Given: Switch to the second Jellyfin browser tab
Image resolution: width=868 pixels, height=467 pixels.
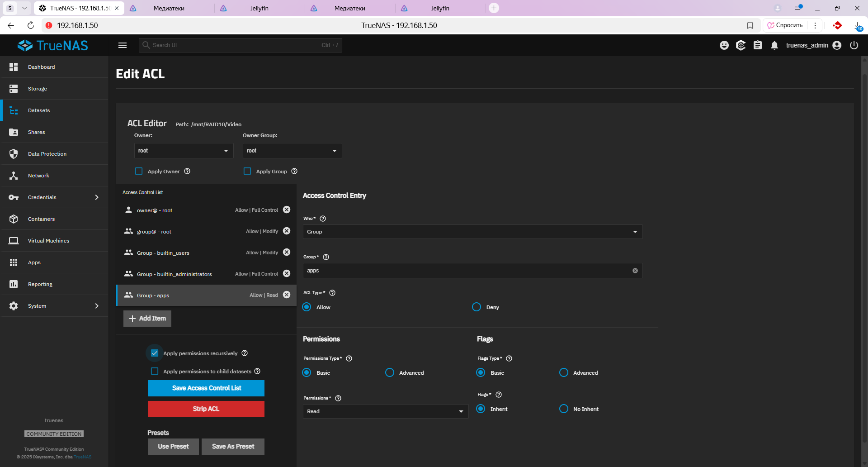Looking at the screenshot, I should pyautogui.click(x=439, y=8).
